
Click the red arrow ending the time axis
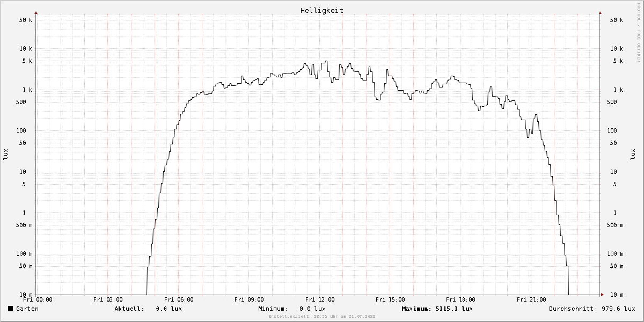[602, 295]
